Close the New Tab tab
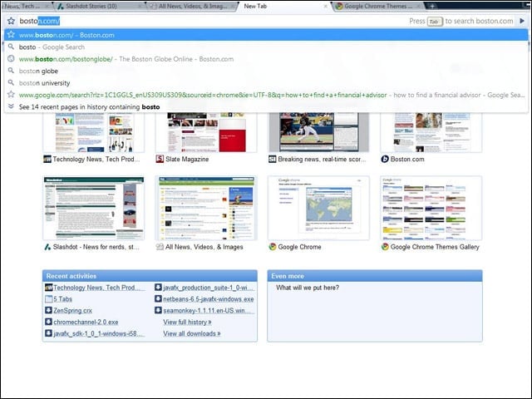 tap(325, 6)
